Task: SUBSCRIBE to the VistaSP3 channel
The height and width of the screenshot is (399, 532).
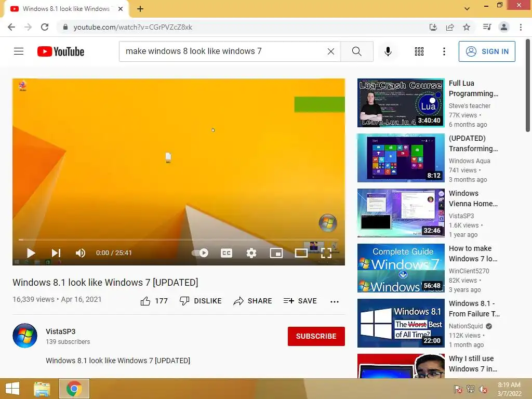Action: tap(316, 336)
